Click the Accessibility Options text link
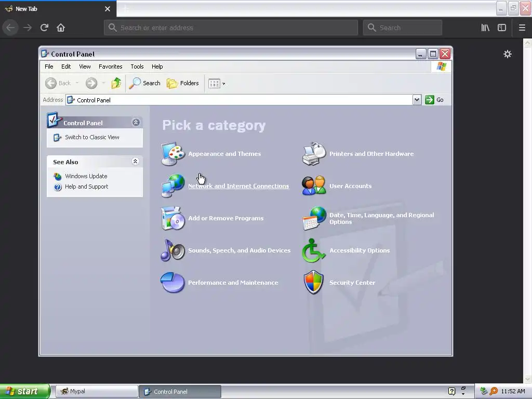 point(360,250)
